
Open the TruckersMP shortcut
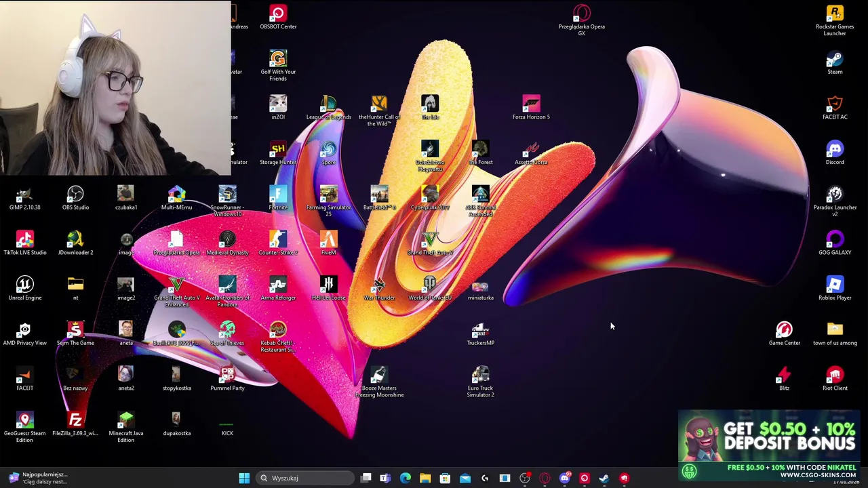click(480, 334)
